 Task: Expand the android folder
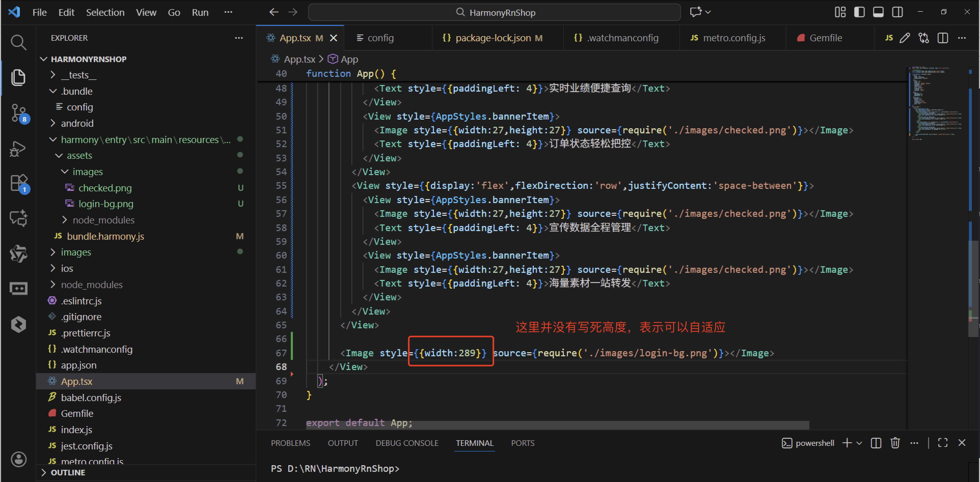[77, 123]
